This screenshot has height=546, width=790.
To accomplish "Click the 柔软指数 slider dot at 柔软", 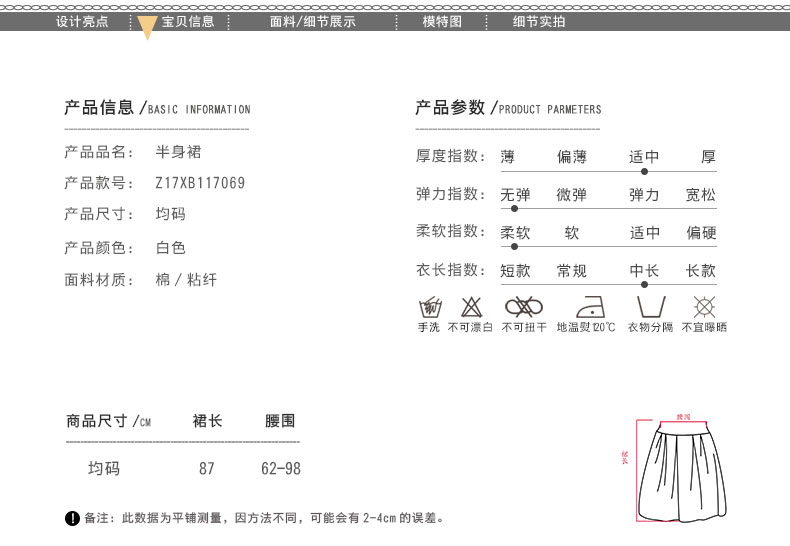I will (514, 246).
